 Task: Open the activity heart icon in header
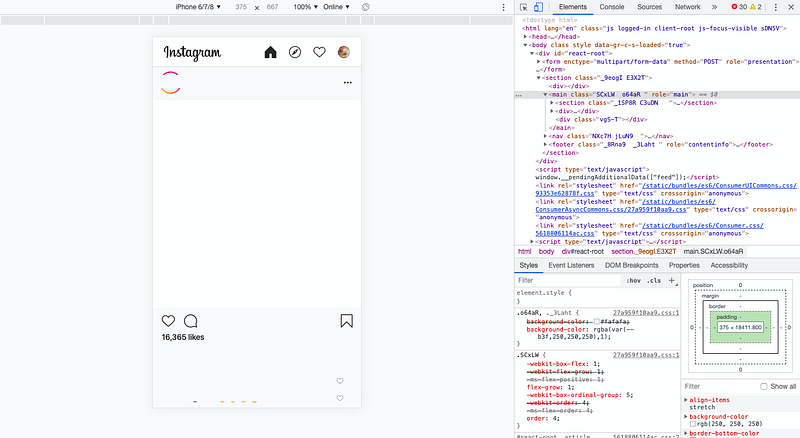pos(319,52)
